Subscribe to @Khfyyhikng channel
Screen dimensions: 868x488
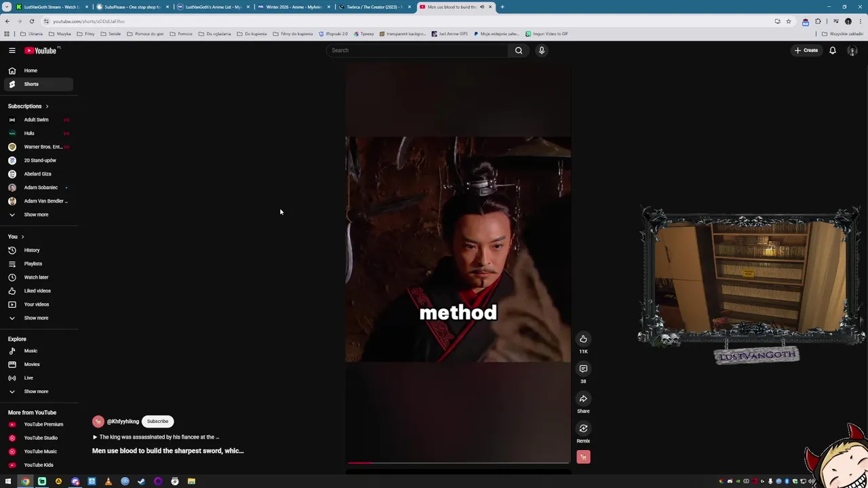[x=157, y=422]
